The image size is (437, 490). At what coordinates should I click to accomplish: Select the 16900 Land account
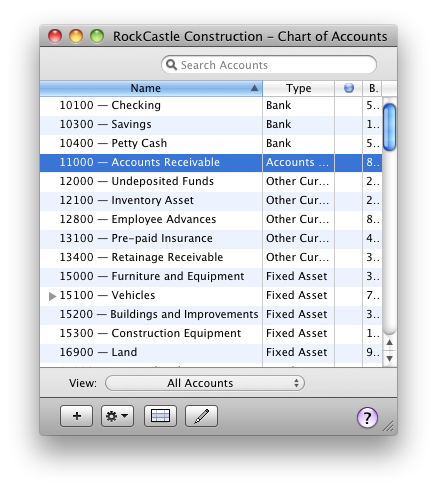(x=211, y=352)
